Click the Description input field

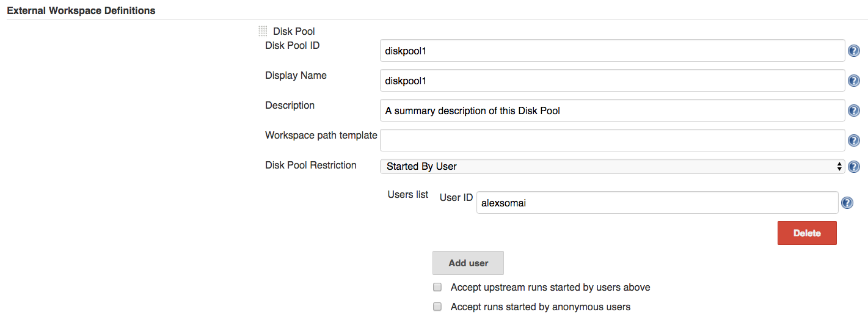[612, 111]
